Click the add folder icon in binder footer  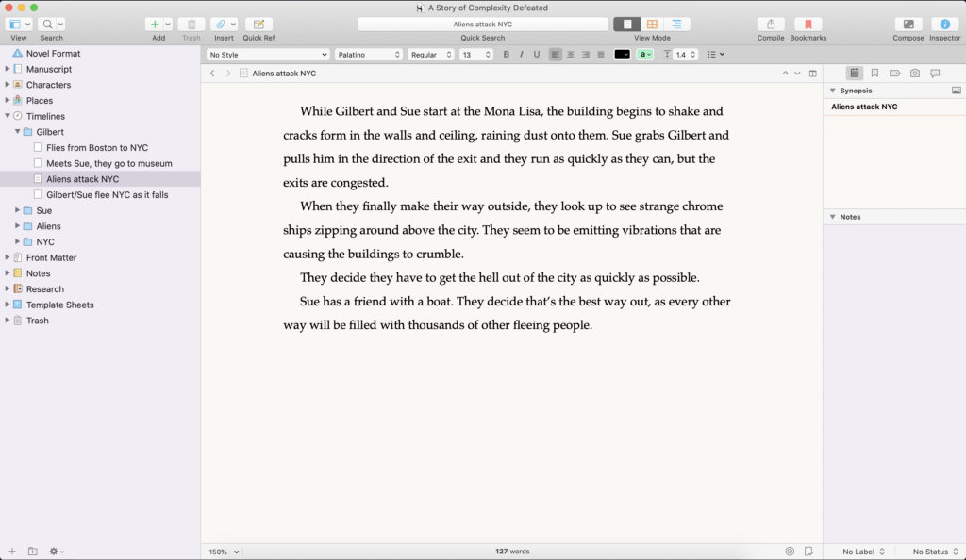tap(33, 552)
